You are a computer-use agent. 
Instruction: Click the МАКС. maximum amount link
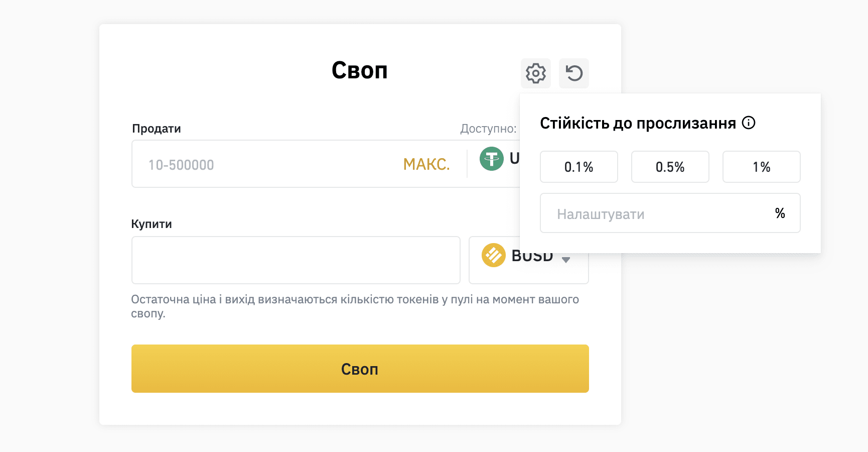coord(426,164)
